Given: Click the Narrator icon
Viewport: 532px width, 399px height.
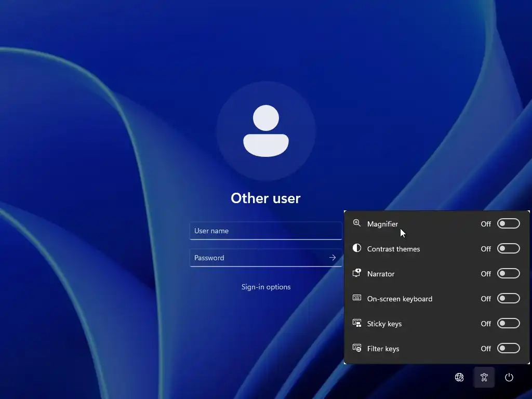Looking at the screenshot, I should [x=356, y=273].
